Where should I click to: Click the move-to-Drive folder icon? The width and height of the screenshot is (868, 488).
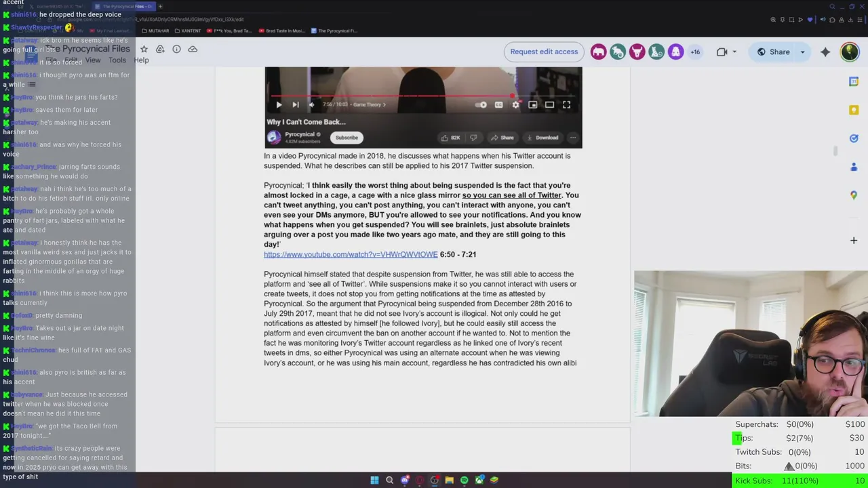point(160,49)
